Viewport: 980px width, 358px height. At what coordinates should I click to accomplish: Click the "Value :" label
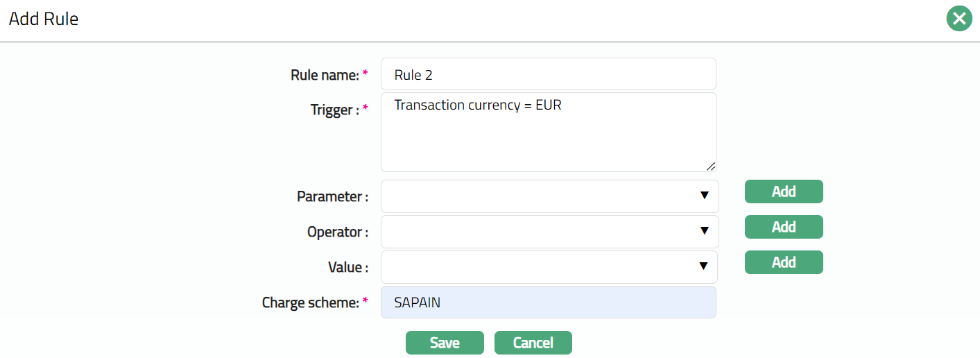coord(347,268)
